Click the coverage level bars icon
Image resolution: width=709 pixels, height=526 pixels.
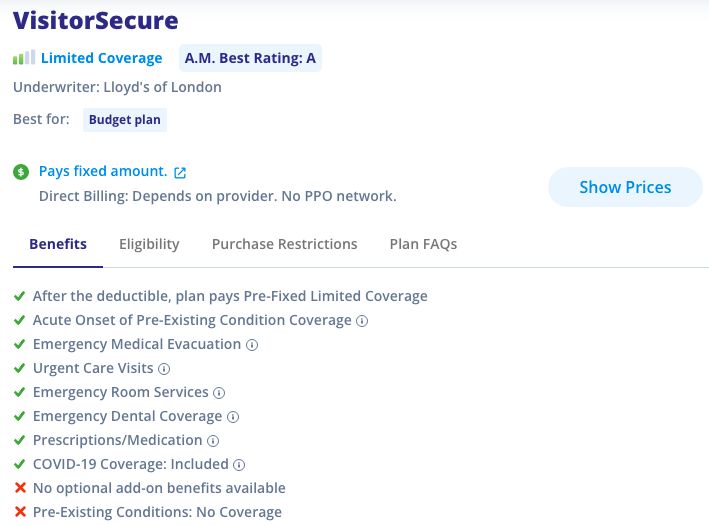pyautogui.click(x=24, y=58)
